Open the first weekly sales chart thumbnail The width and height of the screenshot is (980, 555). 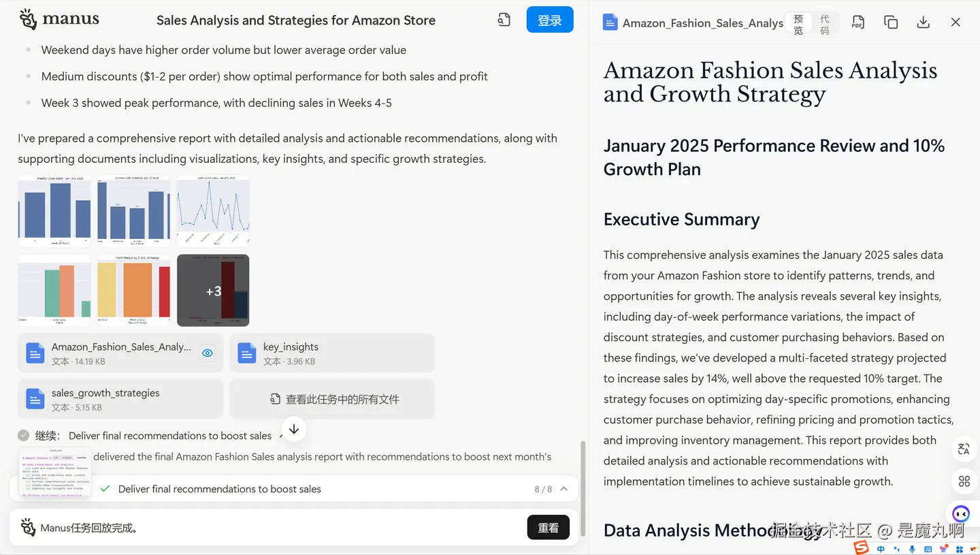point(54,210)
